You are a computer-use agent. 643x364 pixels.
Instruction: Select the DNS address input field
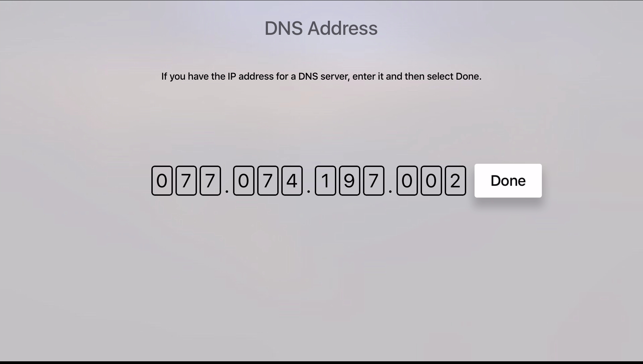point(309,180)
